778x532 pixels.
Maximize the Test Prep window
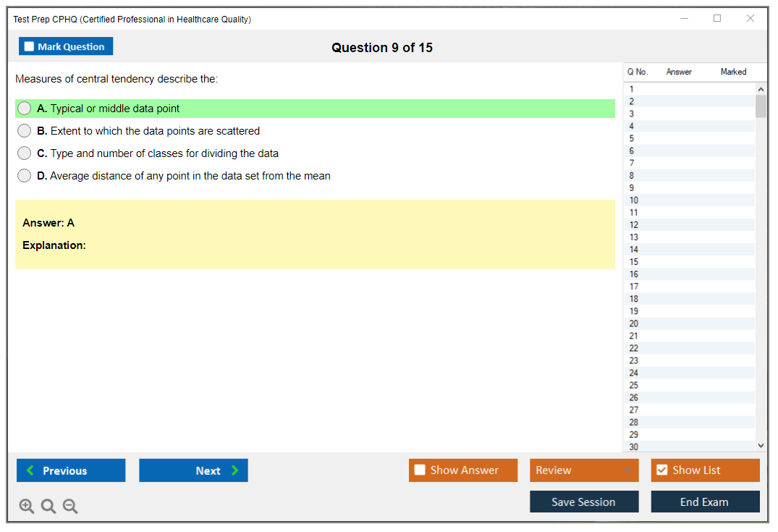(x=717, y=19)
